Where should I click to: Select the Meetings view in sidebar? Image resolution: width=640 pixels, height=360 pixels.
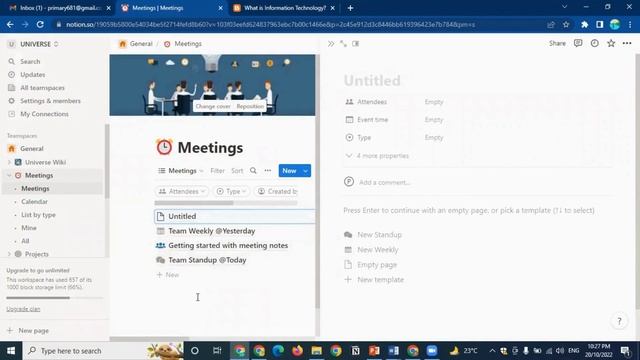(35, 189)
